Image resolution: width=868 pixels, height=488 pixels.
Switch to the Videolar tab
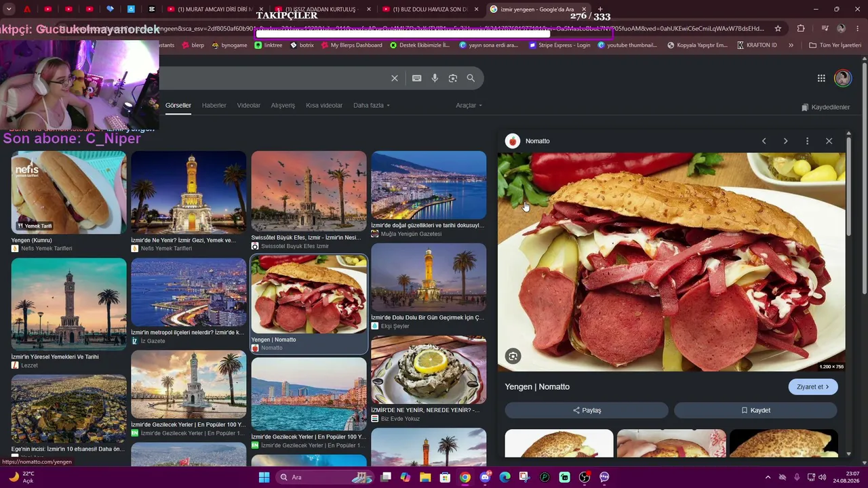(x=248, y=106)
